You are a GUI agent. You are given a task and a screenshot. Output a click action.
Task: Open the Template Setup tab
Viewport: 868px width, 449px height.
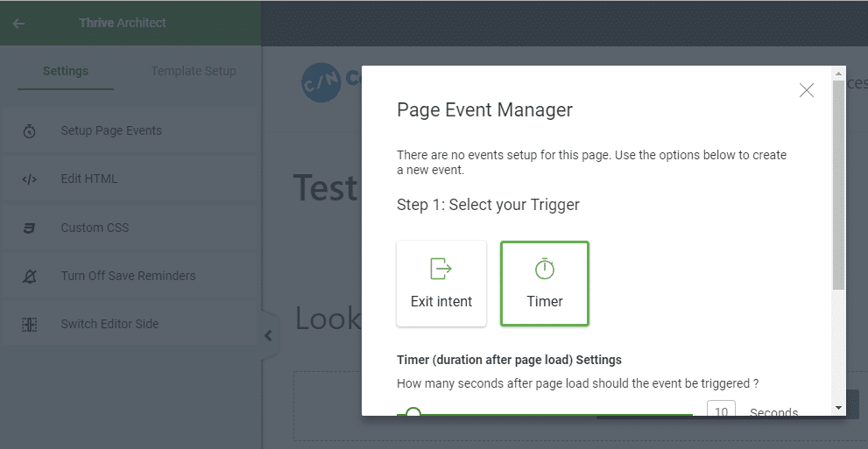point(194,71)
